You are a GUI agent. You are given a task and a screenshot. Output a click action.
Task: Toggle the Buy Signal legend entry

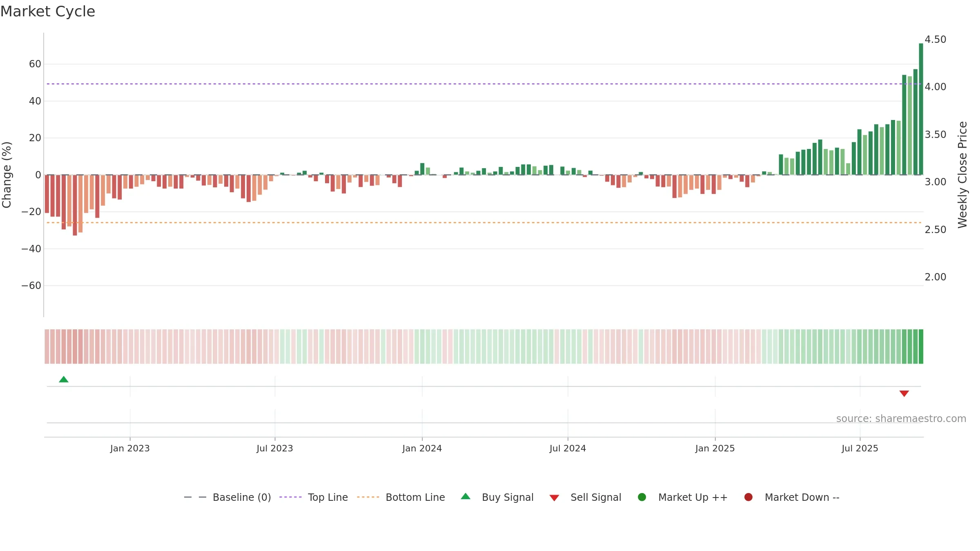tap(497, 497)
